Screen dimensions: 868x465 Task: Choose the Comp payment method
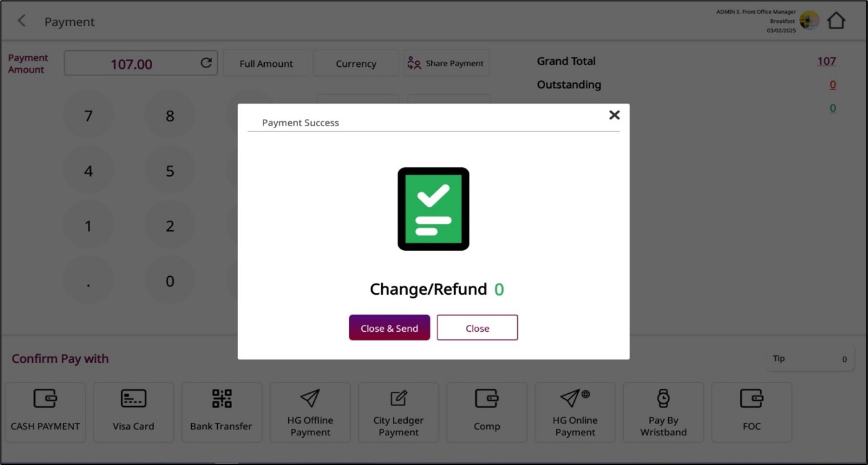[487, 412]
